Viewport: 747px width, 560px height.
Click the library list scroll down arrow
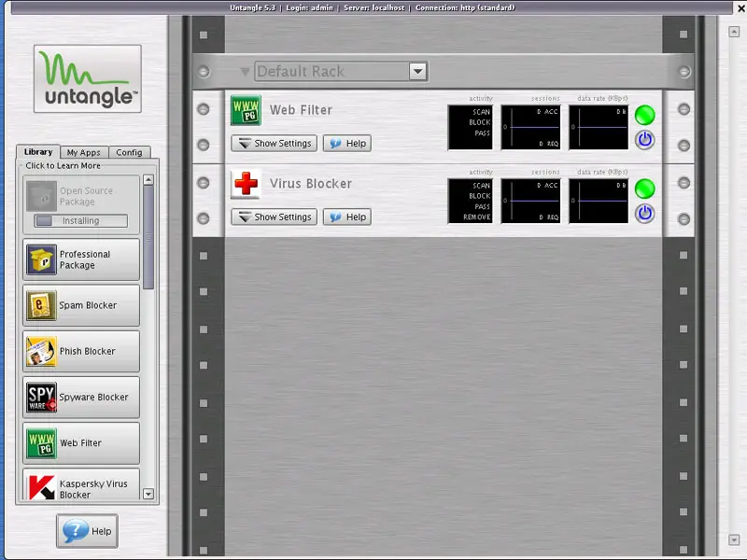[x=148, y=494]
